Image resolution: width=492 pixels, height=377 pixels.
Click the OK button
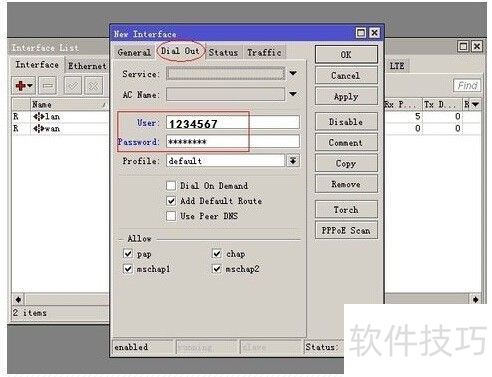coord(346,55)
